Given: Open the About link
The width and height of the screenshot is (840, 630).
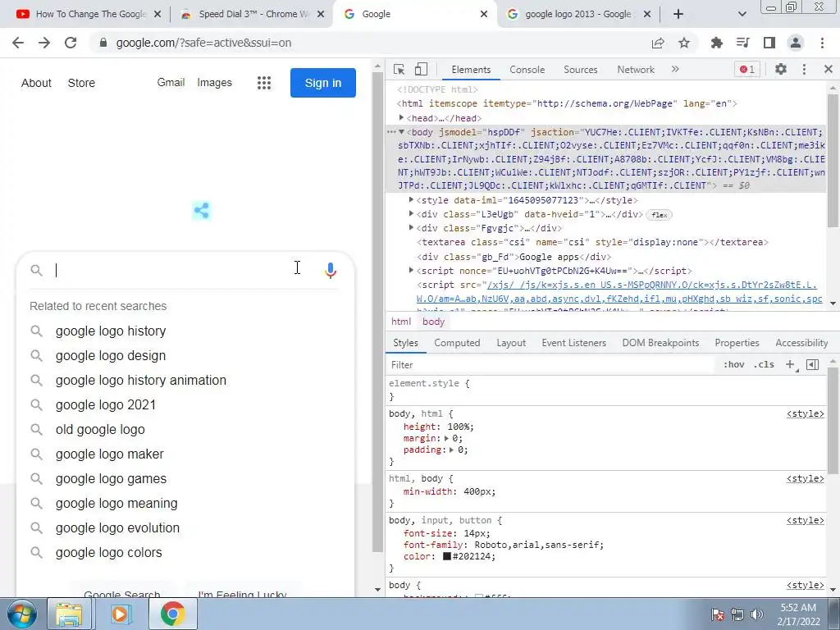Looking at the screenshot, I should 36,83.
